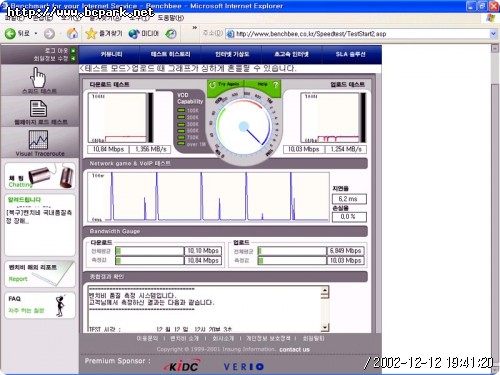
Task: Open the web page load test document icon
Action: click(x=38, y=109)
